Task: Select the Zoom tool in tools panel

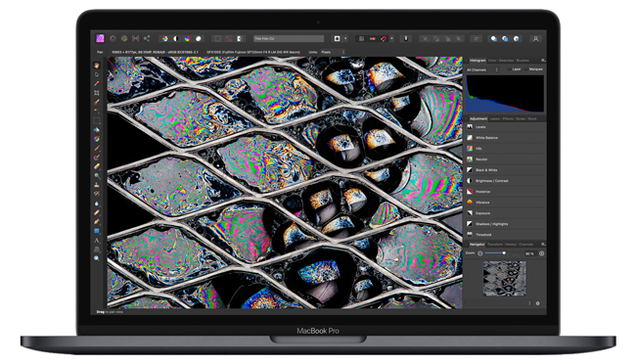Action: (x=97, y=258)
